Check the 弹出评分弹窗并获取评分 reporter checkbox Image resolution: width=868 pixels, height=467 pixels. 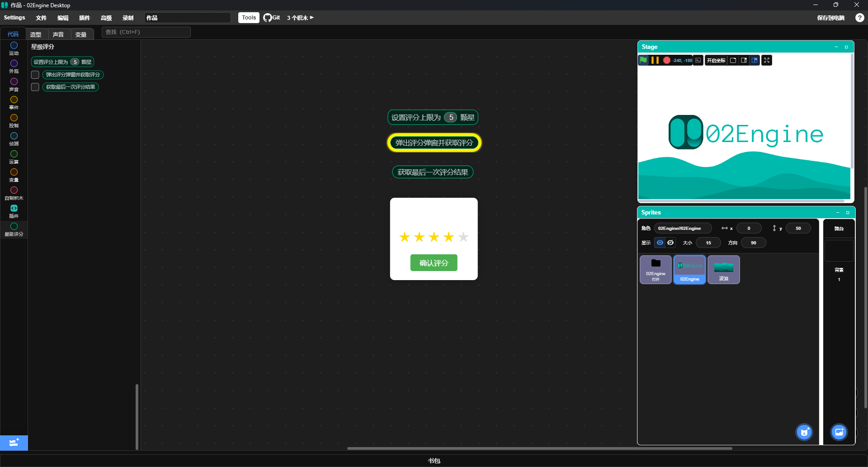point(35,75)
